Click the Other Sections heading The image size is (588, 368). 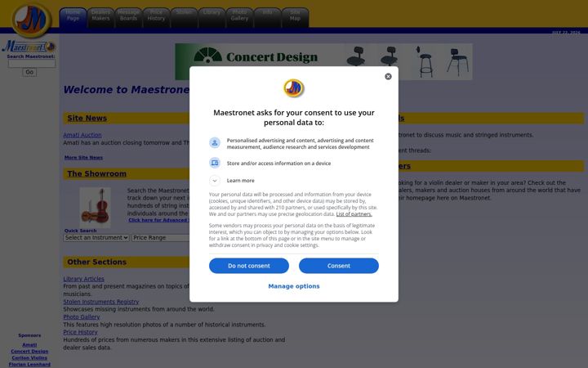[96, 263]
